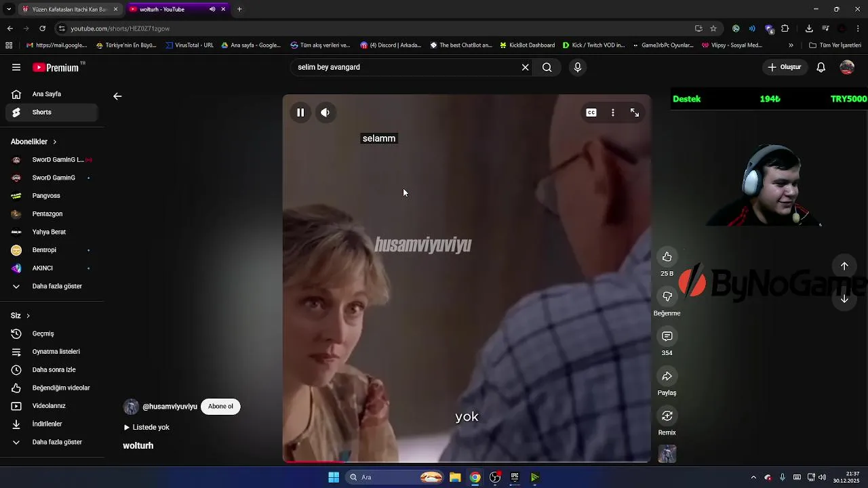Open the comments panel showing 354
Image resolution: width=868 pixels, height=488 pixels.
(x=667, y=336)
